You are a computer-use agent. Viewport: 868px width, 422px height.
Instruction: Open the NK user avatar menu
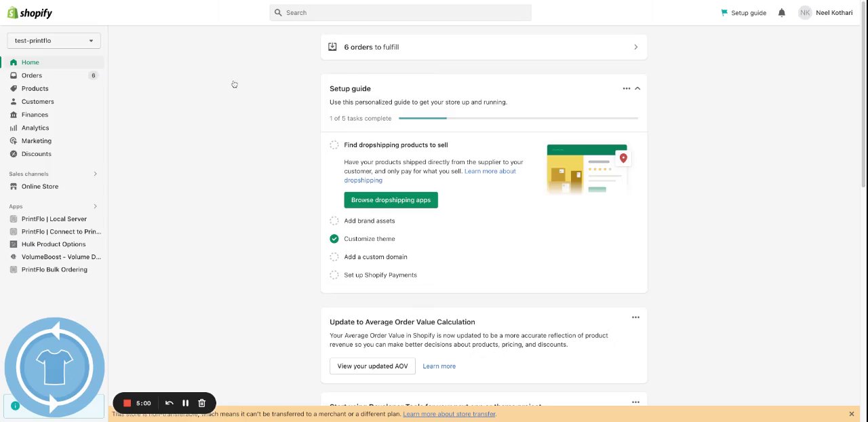tap(805, 13)
